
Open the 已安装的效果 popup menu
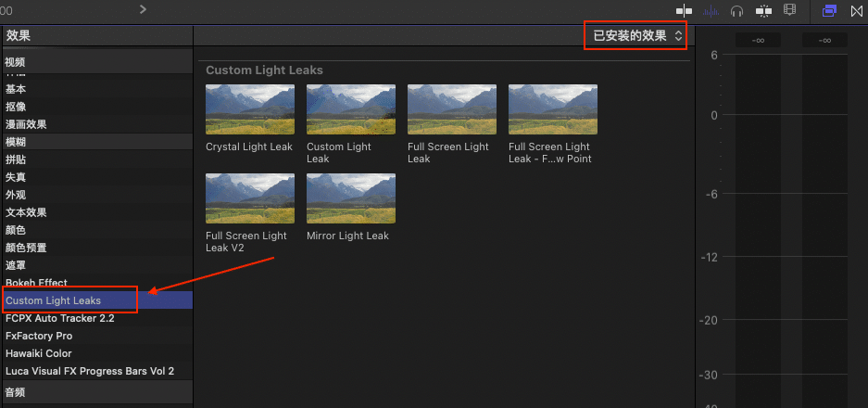click(x=637, y=36)
